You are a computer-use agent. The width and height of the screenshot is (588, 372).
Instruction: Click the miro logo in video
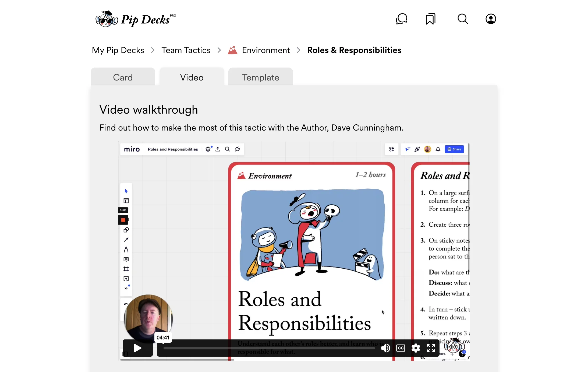point(132,149)
